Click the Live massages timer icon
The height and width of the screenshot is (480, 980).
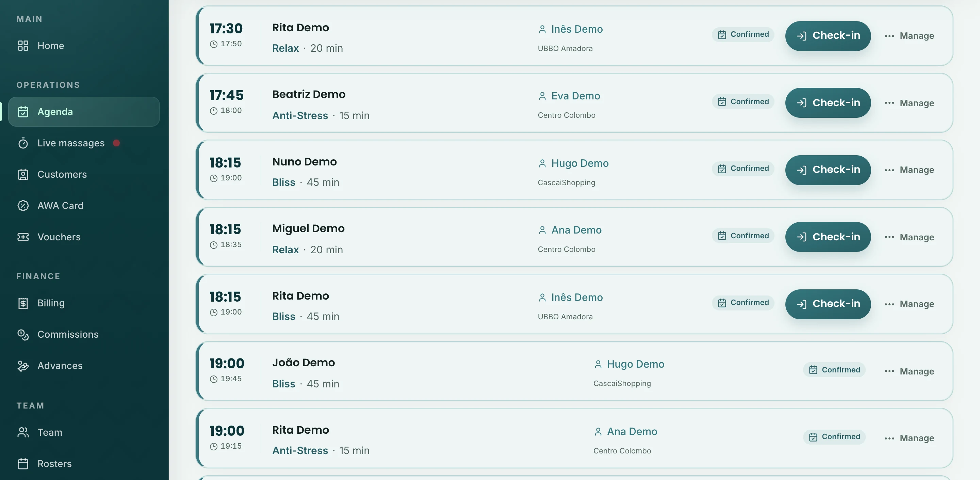23,143
